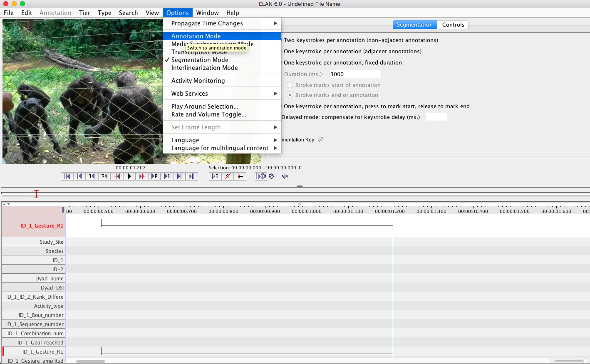Open Play Around Selection dialog entry

pyautogui.click(x=222, y=106)
